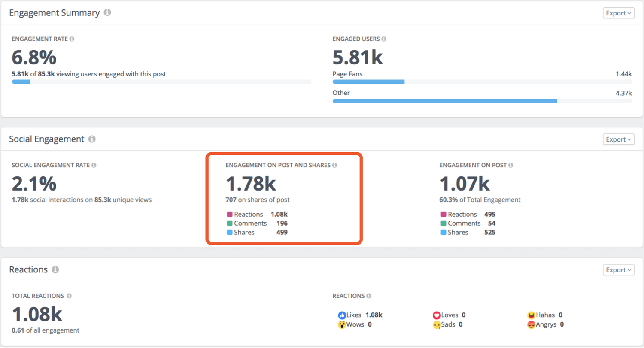Click the Engaged Users info icon
This screenshot has width=644, height=348.
click(x=385, y=39)
